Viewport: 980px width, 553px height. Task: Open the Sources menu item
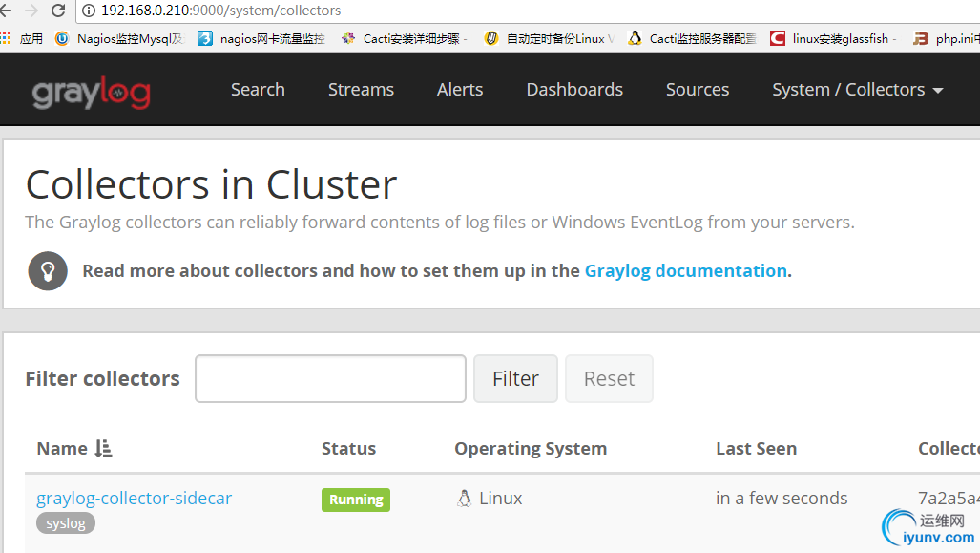click(x=698, y=90)
